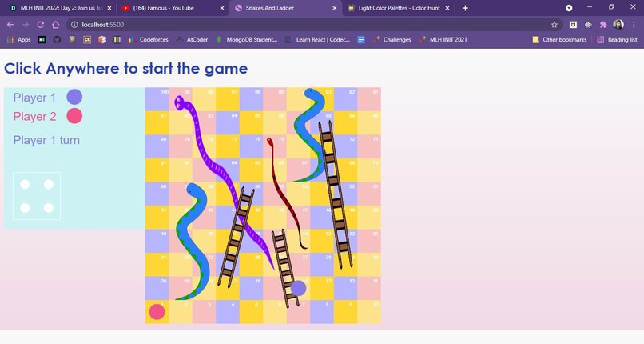Click the pink Player 2 token on the board
The image size is (644, 344).
157,311
